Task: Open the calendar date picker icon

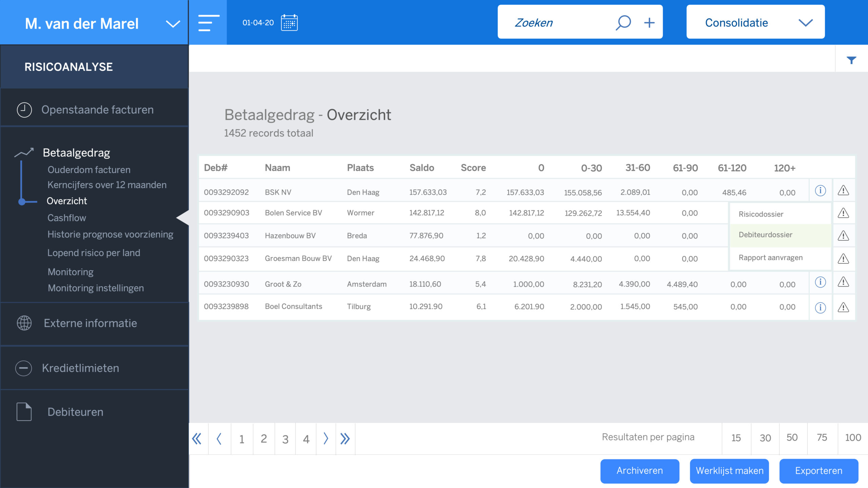Action: (289, 23)
